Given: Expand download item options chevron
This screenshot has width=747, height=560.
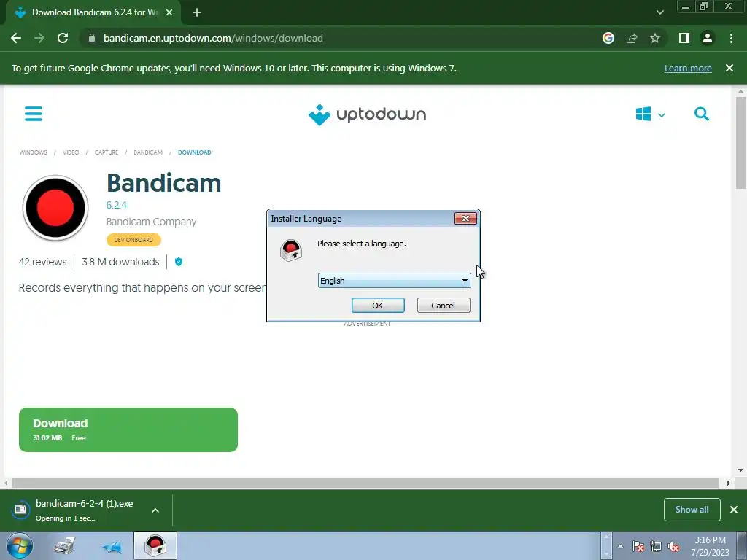Looking at the screenshot, I should 155,510.
